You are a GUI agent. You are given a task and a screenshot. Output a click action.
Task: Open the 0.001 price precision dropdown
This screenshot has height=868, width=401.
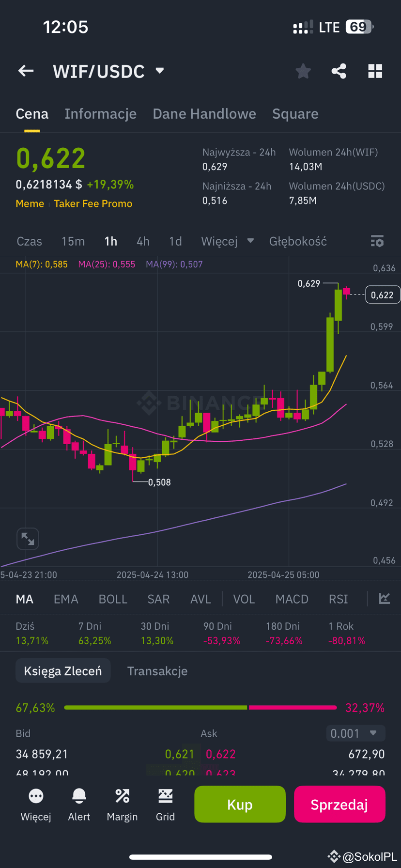[x=356, y=733]
